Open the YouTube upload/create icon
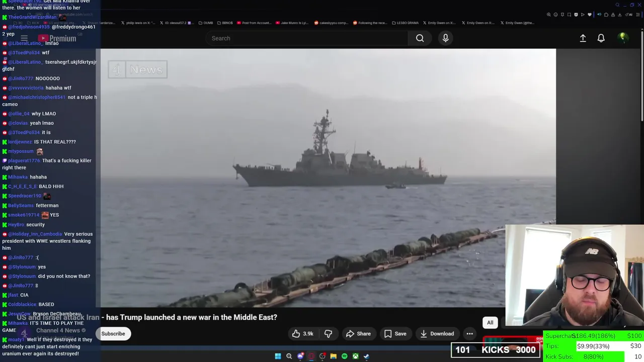The image size is (644, 362). click(583, 38)
